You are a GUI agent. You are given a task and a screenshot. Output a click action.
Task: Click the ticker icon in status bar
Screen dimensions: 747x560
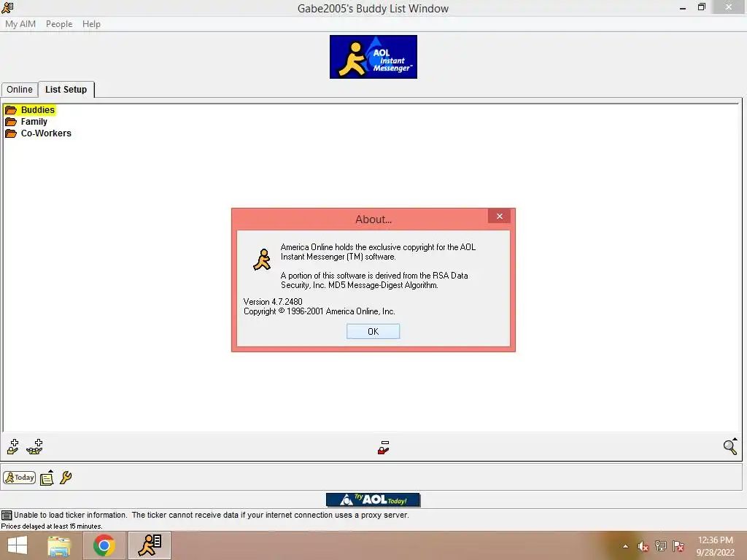(x=7, y=515)
